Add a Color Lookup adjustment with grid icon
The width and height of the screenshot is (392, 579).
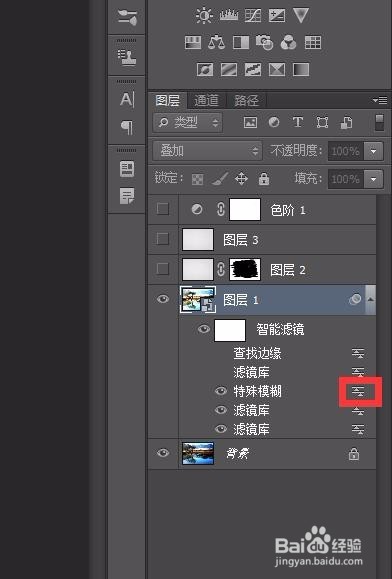[313, 43]
